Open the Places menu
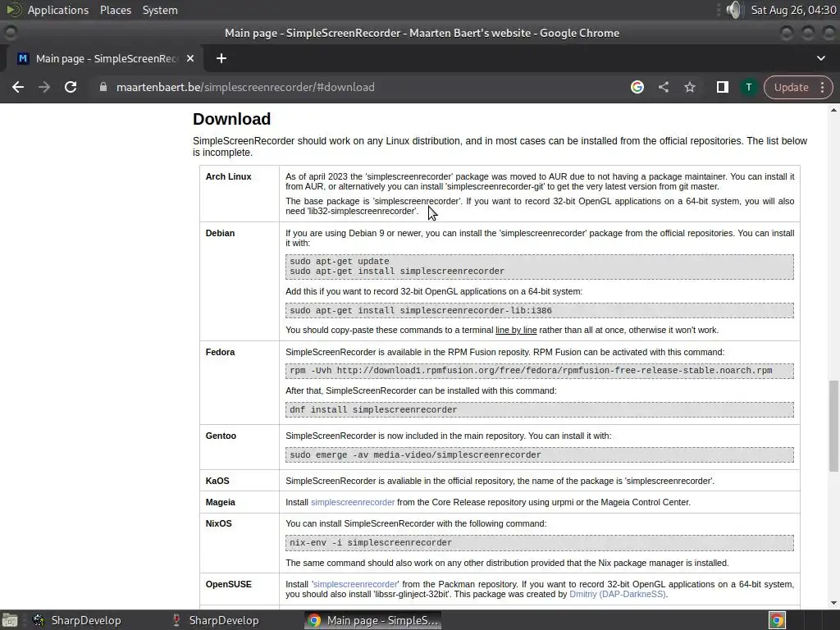 point(115,10)
